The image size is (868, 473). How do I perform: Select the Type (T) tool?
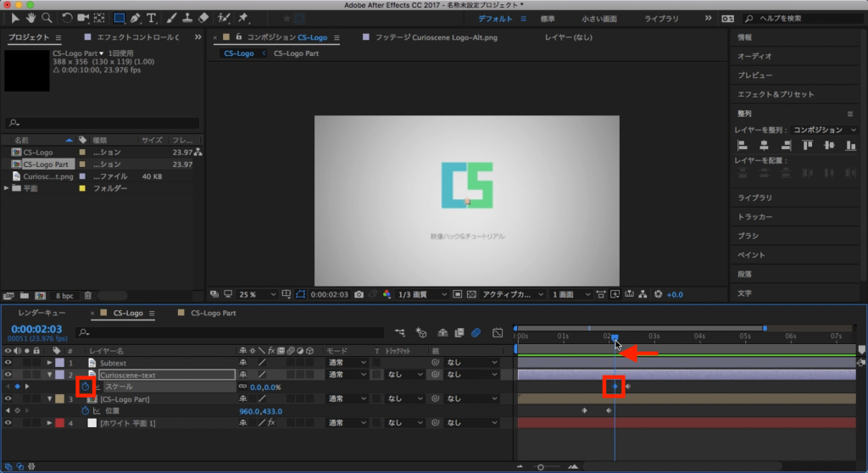(151, 18)
